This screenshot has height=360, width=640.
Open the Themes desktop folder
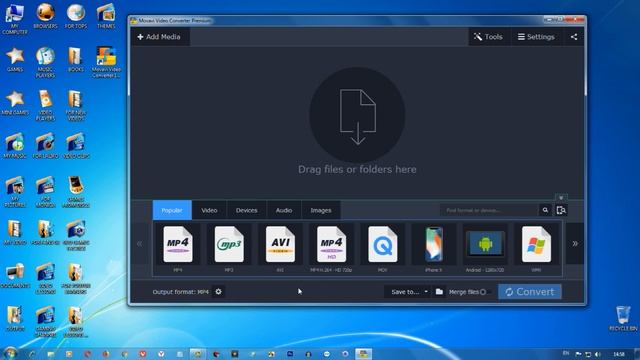[106, 16]
